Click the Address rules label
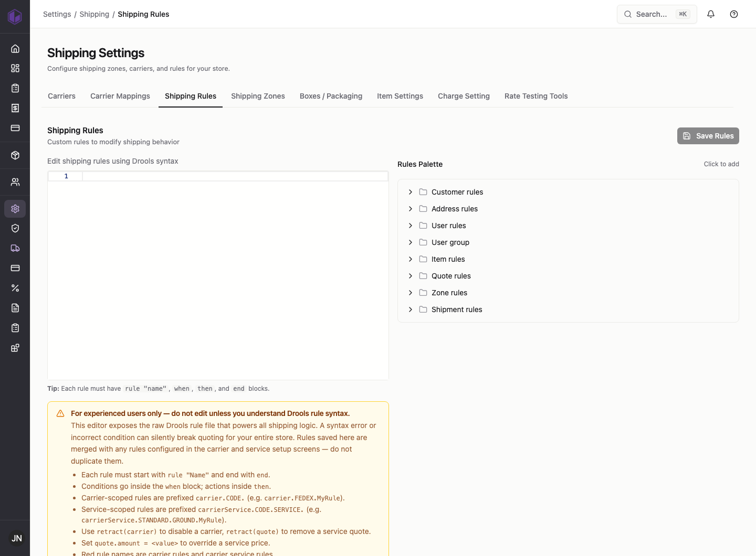Screen dimensions: 756x556 click(x=455, y=209)
